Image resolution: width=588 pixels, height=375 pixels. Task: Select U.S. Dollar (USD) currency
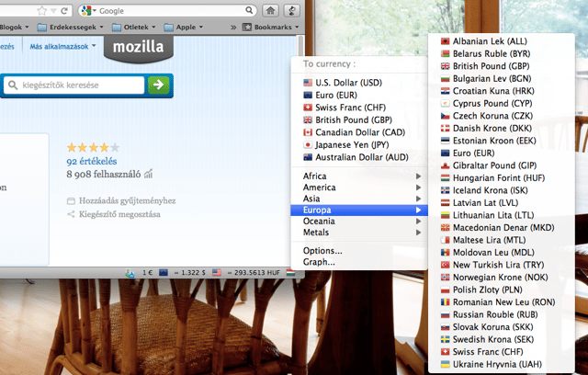click(359, 83)
